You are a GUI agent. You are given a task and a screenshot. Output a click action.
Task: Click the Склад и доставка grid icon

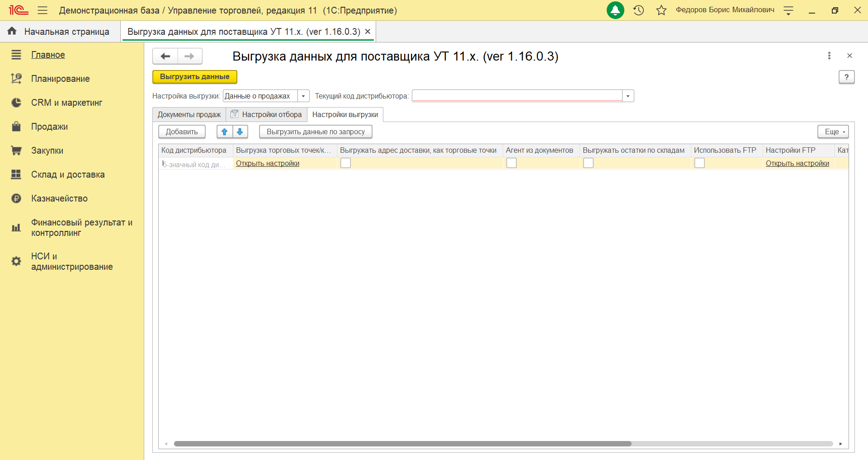point(16,174)
